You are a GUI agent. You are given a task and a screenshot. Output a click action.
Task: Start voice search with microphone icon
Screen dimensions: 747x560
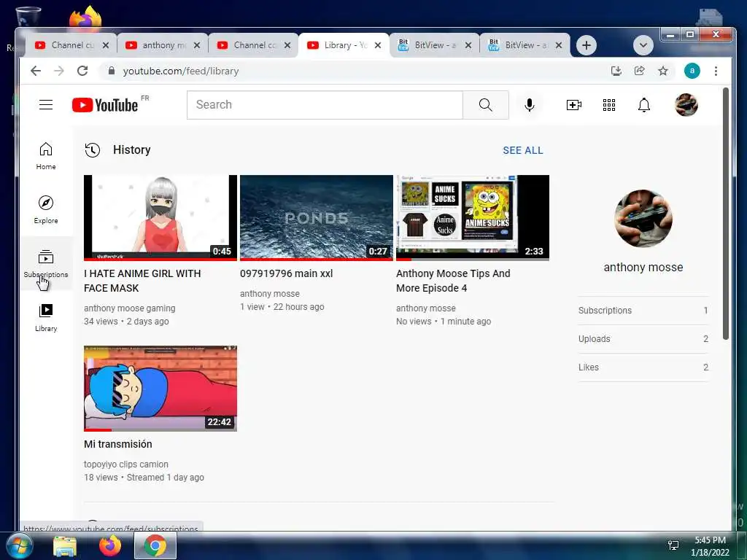click(x=530, y=105)
